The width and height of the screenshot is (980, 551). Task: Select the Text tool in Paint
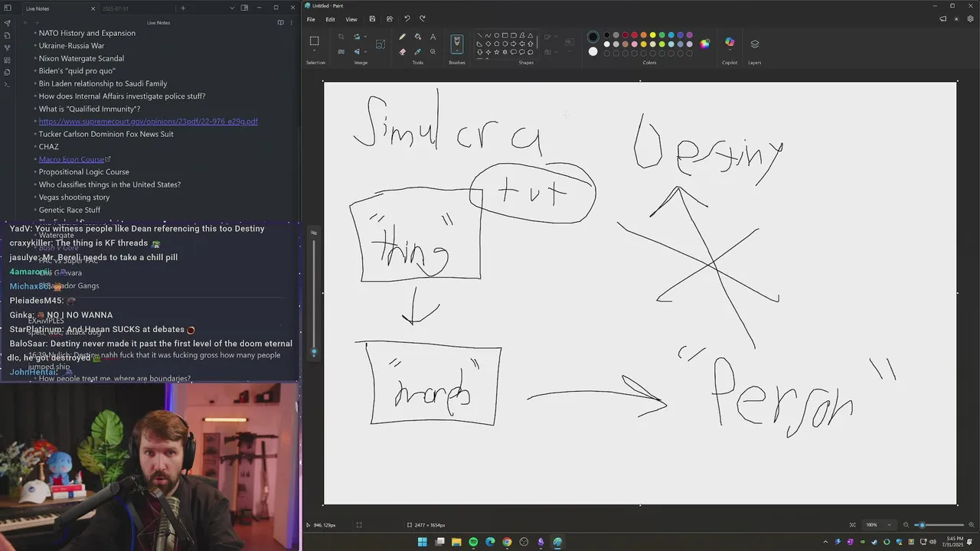point(433,37)
